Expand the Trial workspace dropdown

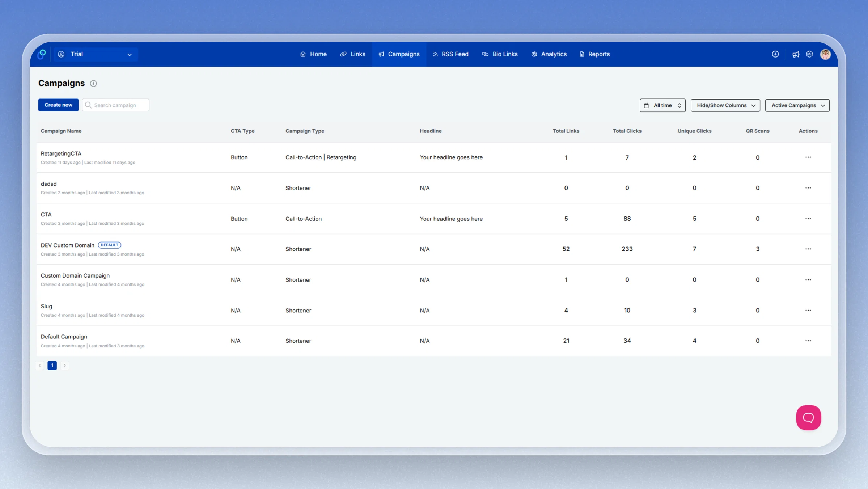pos(96,54)
